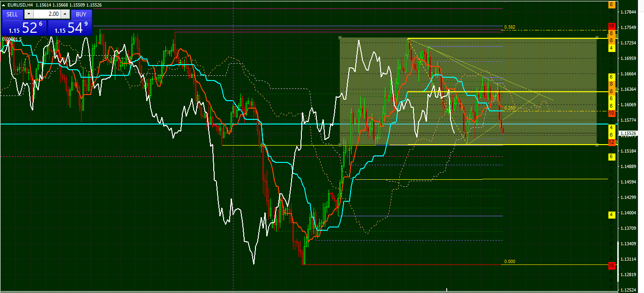
Task: Click the 1.15 52 sell price tile
Action: click(24, 27)
